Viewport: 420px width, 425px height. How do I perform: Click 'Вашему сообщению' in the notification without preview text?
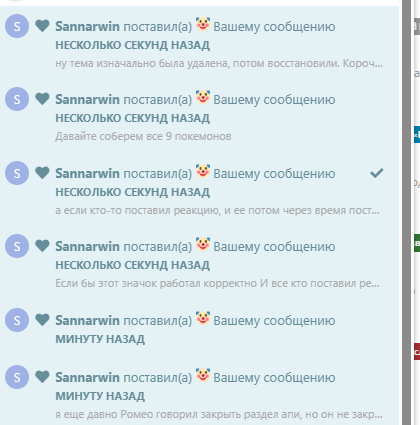pos(274,321)
